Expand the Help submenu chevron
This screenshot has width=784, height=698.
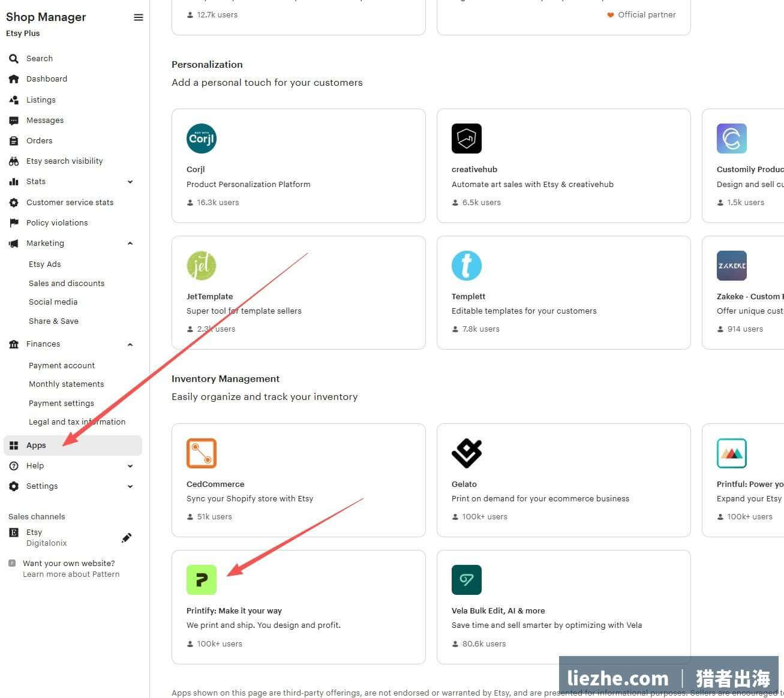point(130,466)
